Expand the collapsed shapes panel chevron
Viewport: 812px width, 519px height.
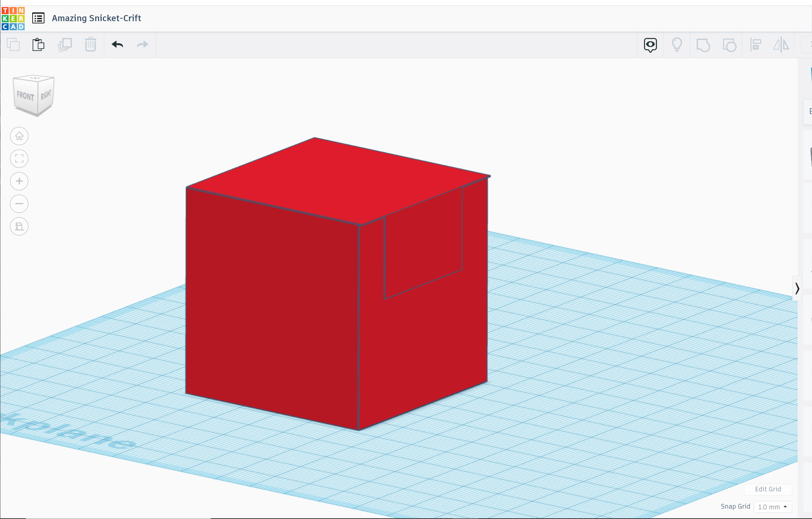tap(798, 288)
